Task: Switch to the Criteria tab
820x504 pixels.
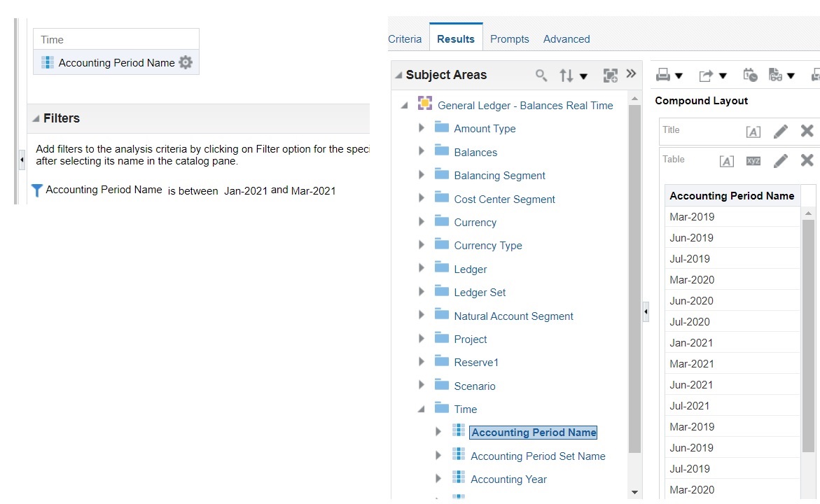Action: 405,39
